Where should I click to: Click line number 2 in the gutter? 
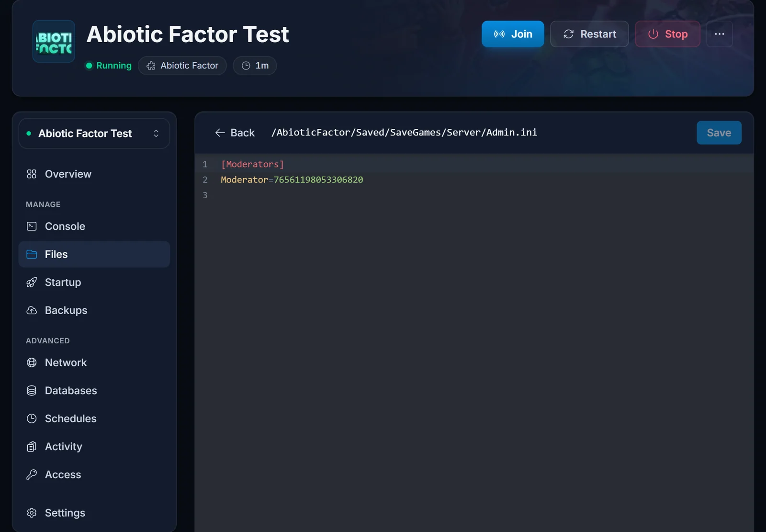coord(205,180)
